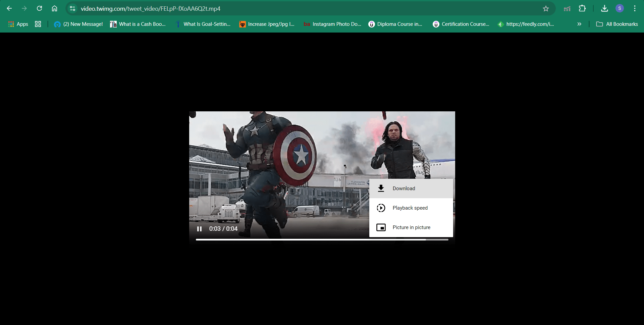Image resolution: width=644 pixels, height=325 pixels.
Task: Open the Diploma Course in... bookmark
Action: pyautogui.click(x=395, y=24)
